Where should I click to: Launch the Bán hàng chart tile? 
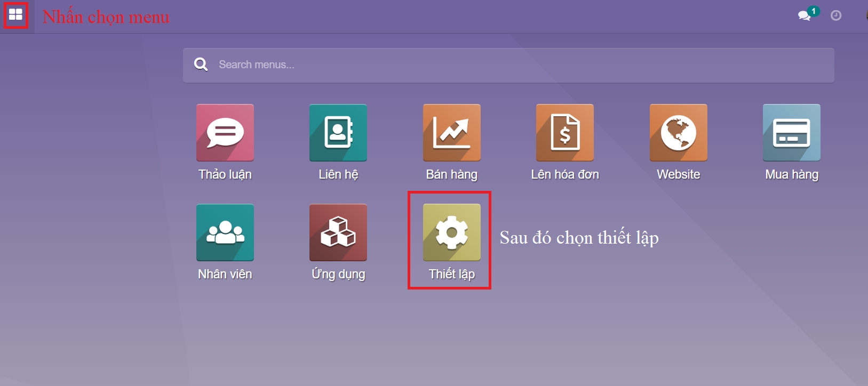pyautogui.click(x=452, y=133)
